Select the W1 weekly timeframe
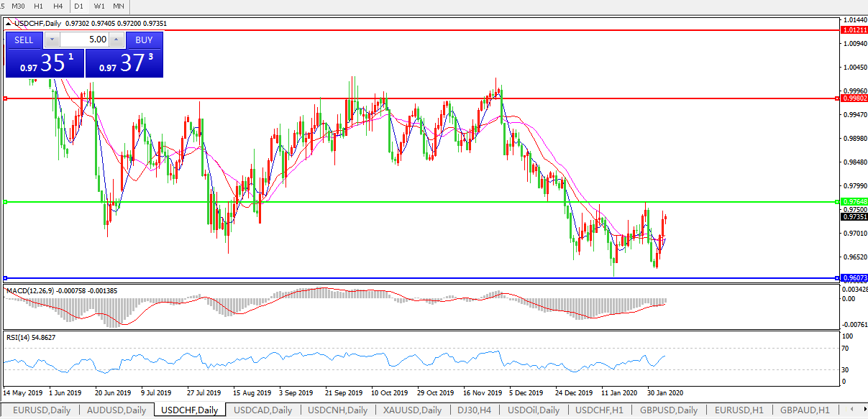The width and height of the screenshot is (868, 419). pos(99,6)
